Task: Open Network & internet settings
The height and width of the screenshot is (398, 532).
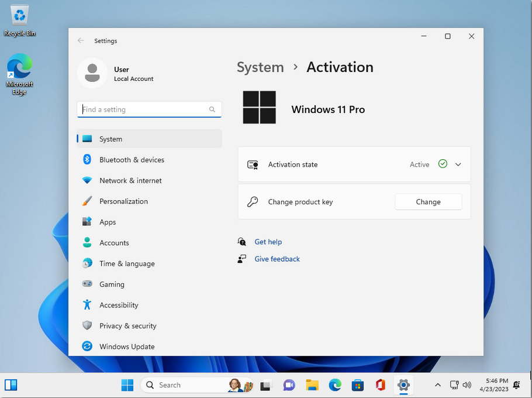Action: pyautogui.click(x=149, y=180)
